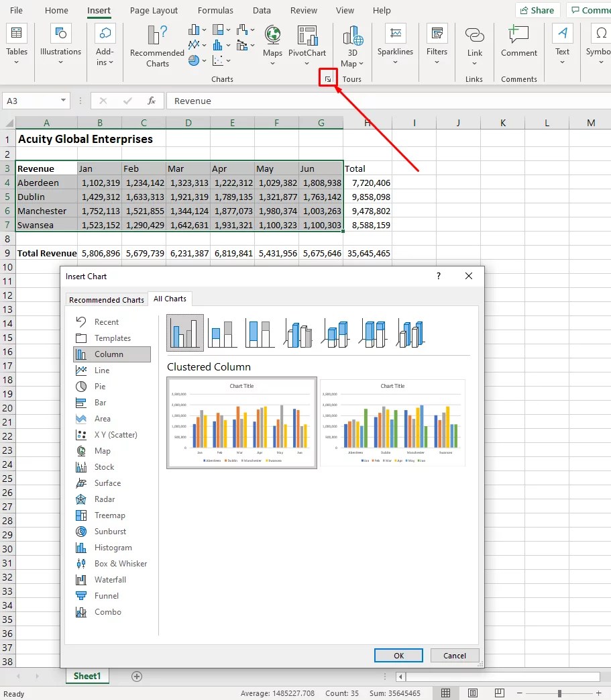Click the second Clustered Column preview thumbnail
This screenshot has width=611, height=700.
pos(392,421)
